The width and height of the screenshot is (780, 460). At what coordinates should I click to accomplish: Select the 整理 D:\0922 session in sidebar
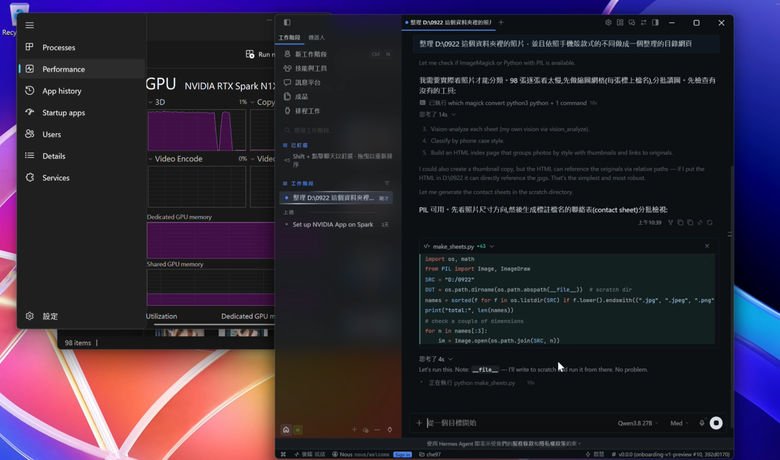pos(336,198)
